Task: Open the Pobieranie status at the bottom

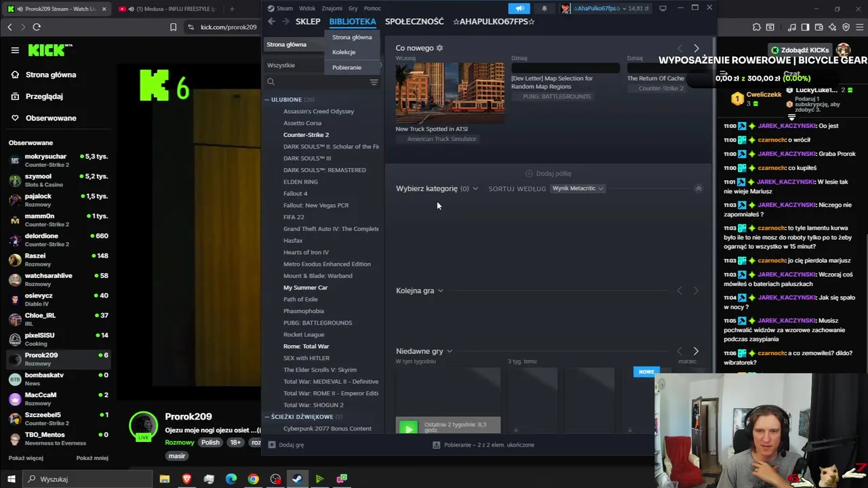Action: point(484,445)
